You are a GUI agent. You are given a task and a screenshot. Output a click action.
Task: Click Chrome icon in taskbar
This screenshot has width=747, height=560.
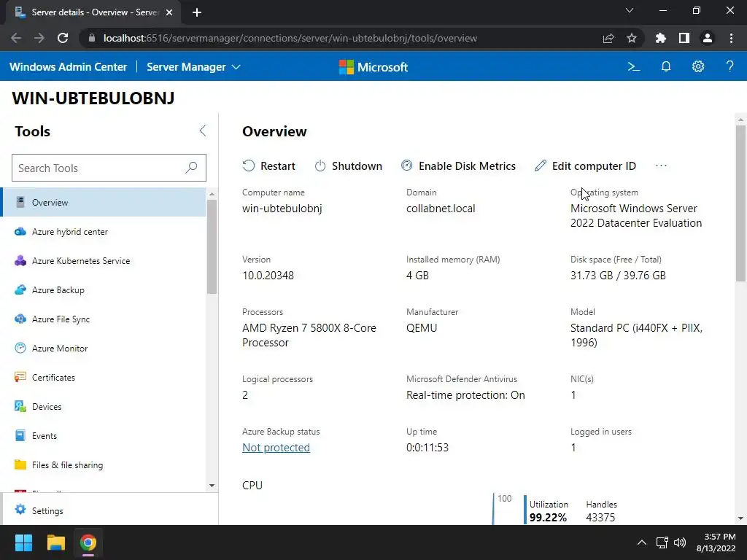tap(88, 542)
